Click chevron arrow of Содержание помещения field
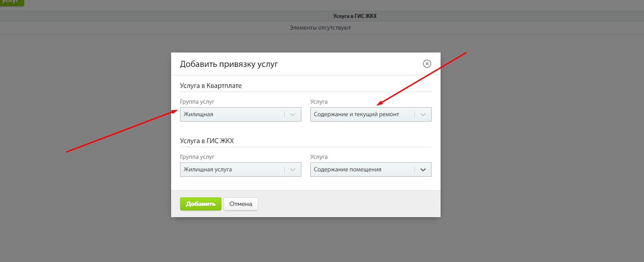Image resolution: width=644 pixels, height=262 pixels. pos(423,170)
